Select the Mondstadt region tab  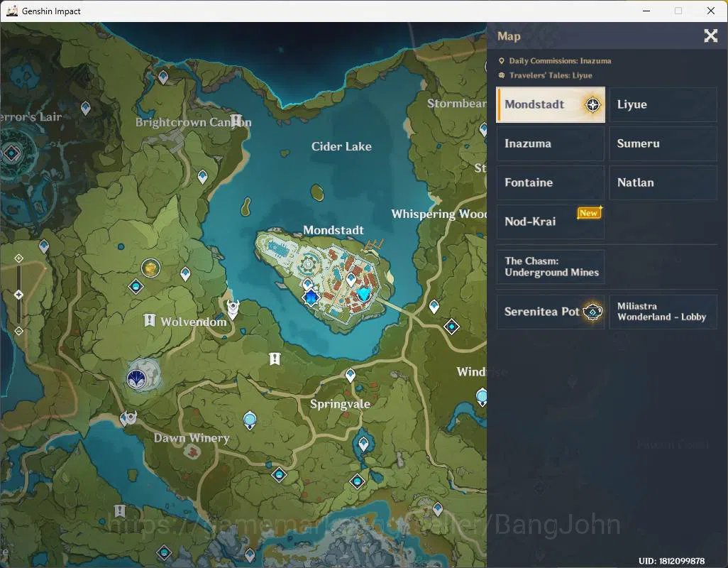[551, 104]
